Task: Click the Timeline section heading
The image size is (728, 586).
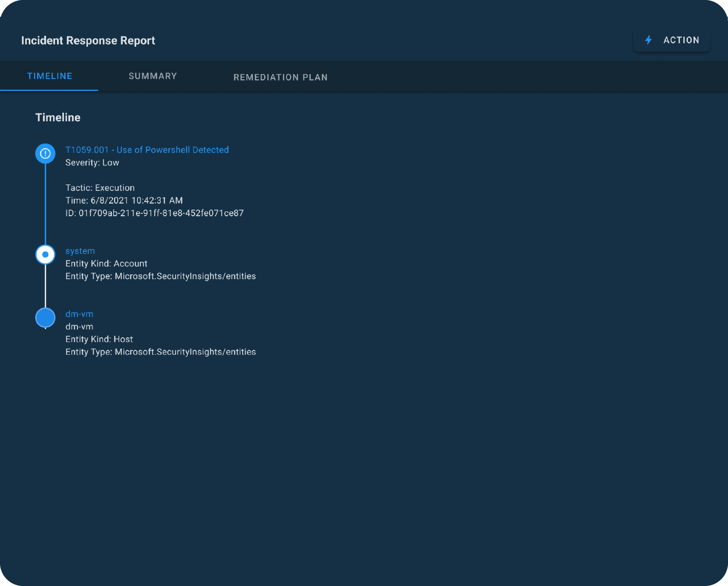Action: (x=58, y=117)
